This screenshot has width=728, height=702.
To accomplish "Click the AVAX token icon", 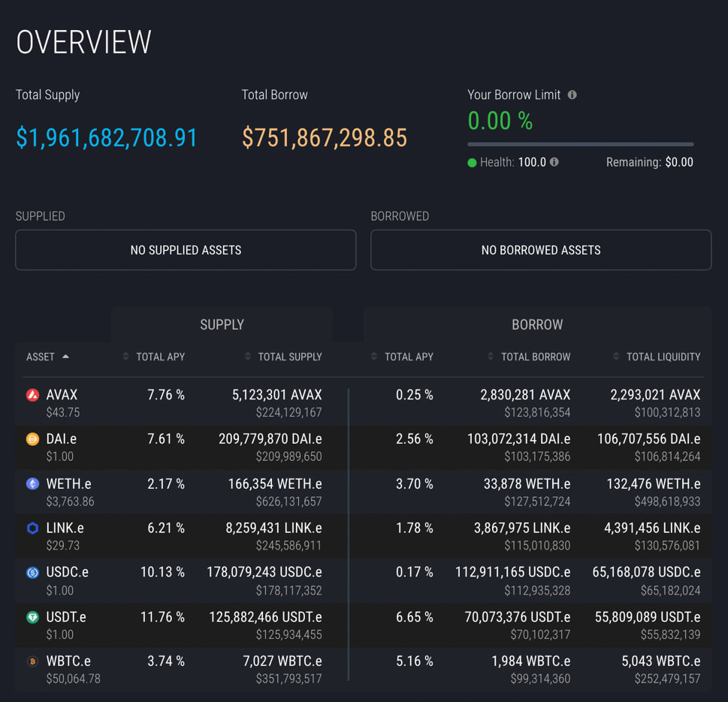I will click(x=32, y=396).
